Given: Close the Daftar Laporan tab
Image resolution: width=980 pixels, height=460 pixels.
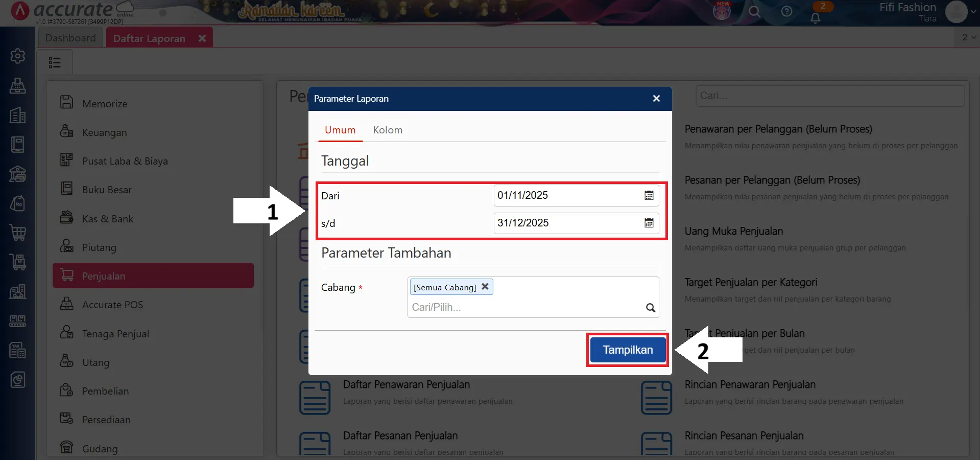Looking at the screenshot, I should [202, 38].
